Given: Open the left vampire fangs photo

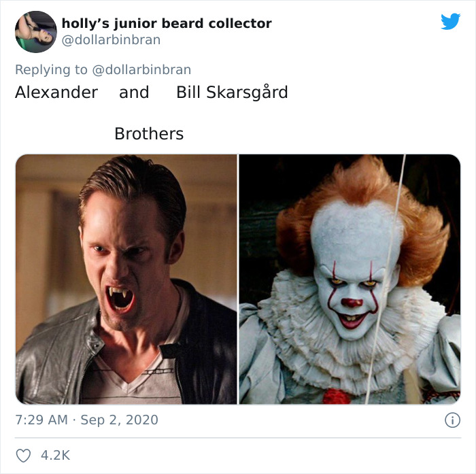Looking at the screenshot, I should point(126,279).
